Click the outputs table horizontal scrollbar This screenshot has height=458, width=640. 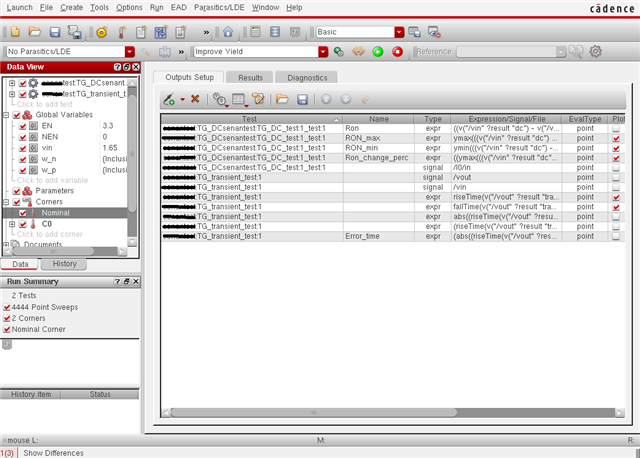point(313,413)
